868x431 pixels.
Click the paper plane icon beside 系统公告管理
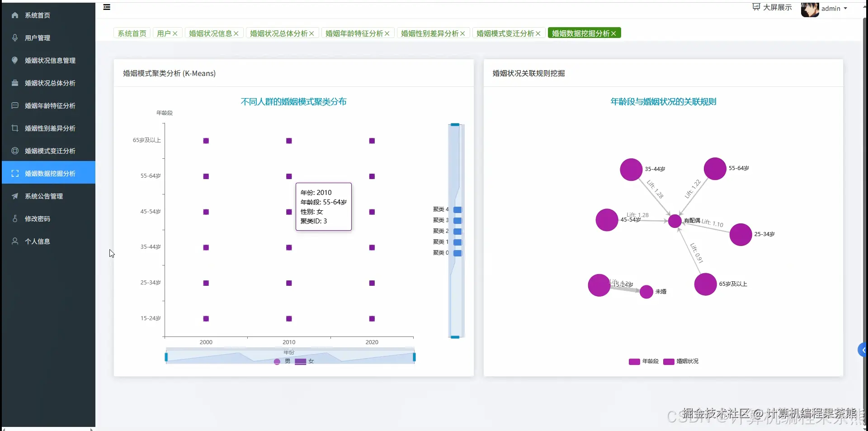(x=15, y=196)
